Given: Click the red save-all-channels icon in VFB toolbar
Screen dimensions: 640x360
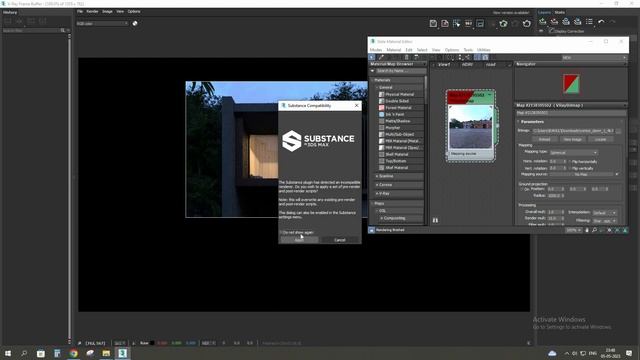Looking at the screenshot, I should pos(445,24).
